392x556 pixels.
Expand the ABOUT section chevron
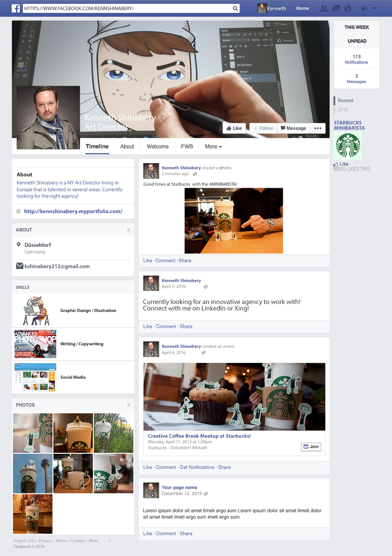[129, 230]
